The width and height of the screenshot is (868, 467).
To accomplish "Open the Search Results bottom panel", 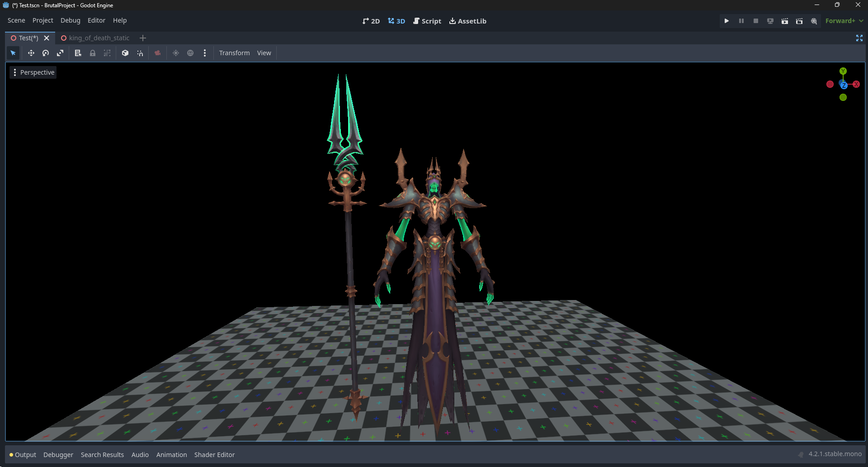I will point(102,455).
